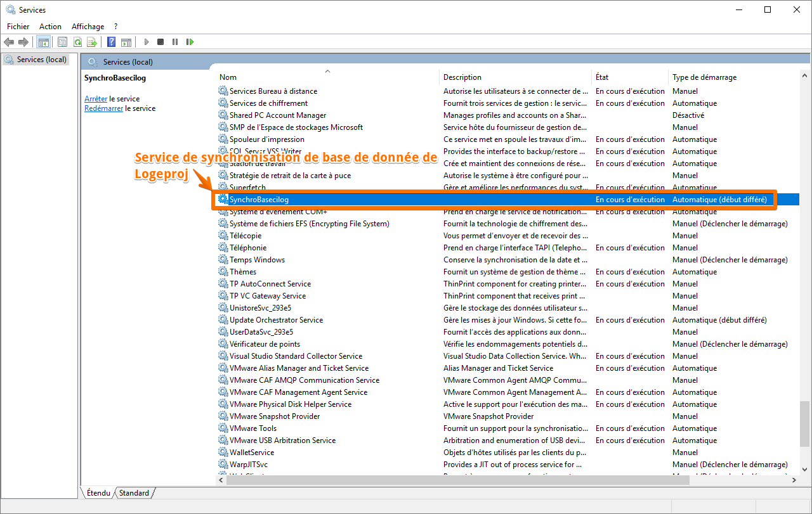The height and width of the screenshot is (514, 812).
Task: Select the VMware Tools service row
Action: [x=253, y=428]
